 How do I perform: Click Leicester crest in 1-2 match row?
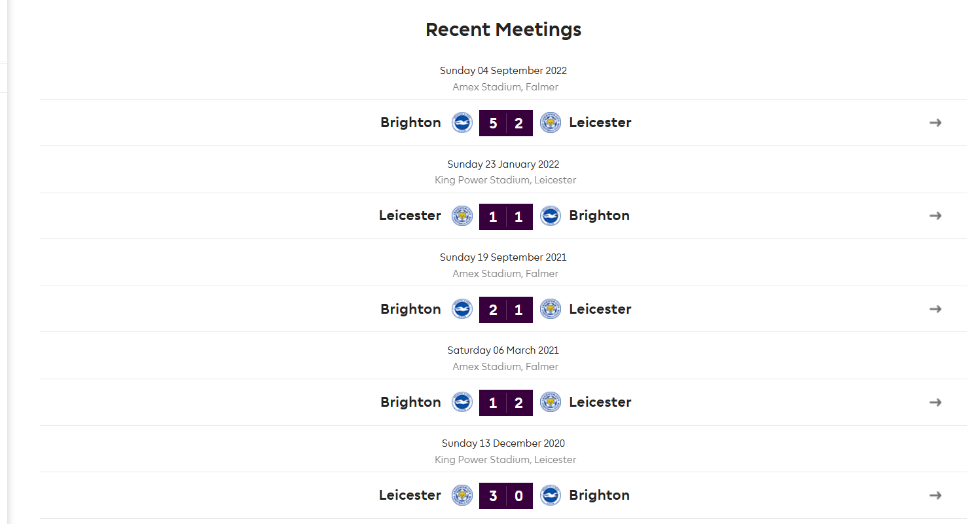click(551, 402)
